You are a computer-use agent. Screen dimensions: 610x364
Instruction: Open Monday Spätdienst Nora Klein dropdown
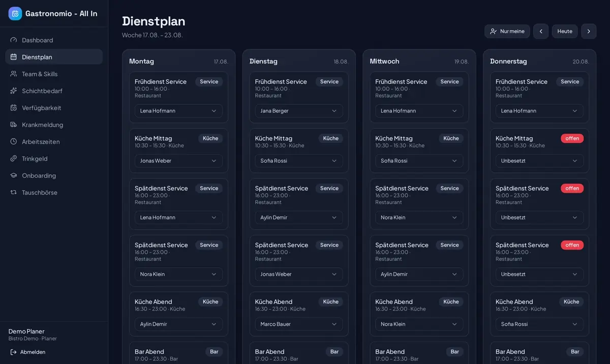[x=178, y=274]
